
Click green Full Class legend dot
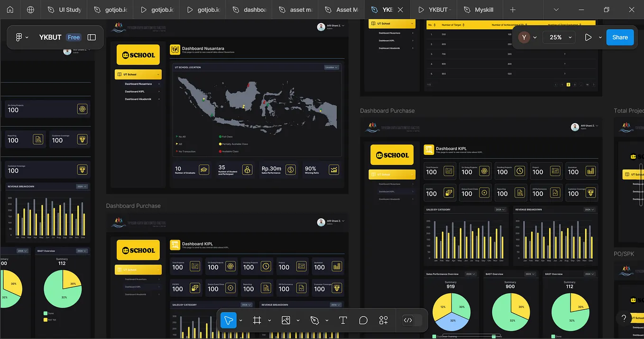point(220,136)
